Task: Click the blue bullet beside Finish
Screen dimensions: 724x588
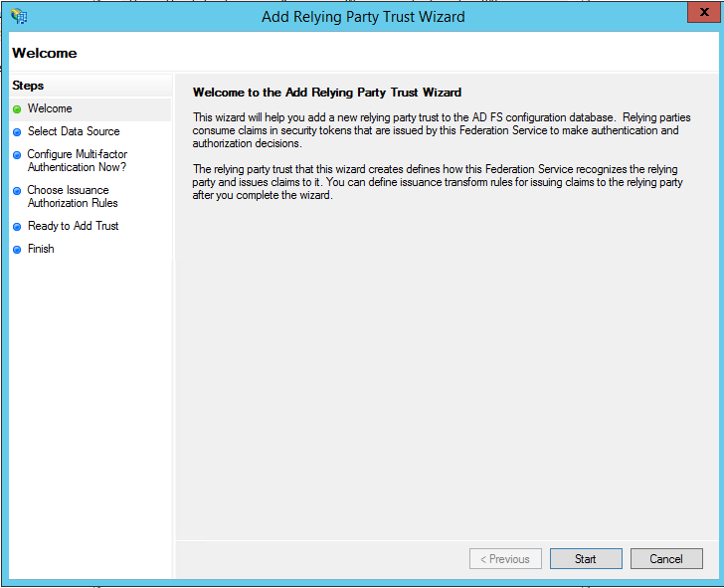Action: click(17, 250)
